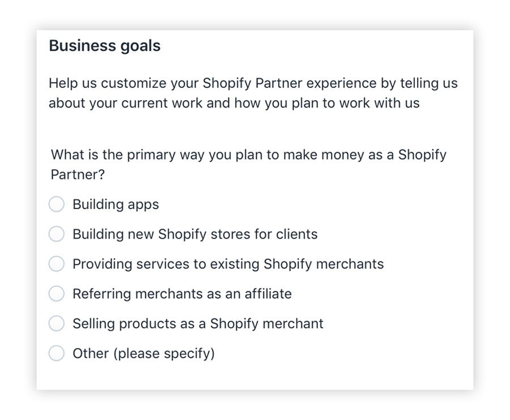Screen dimensions: 510x420
Task: Click the 'Help us customize your Shopify Partner' description
Action: click(253, 93)
